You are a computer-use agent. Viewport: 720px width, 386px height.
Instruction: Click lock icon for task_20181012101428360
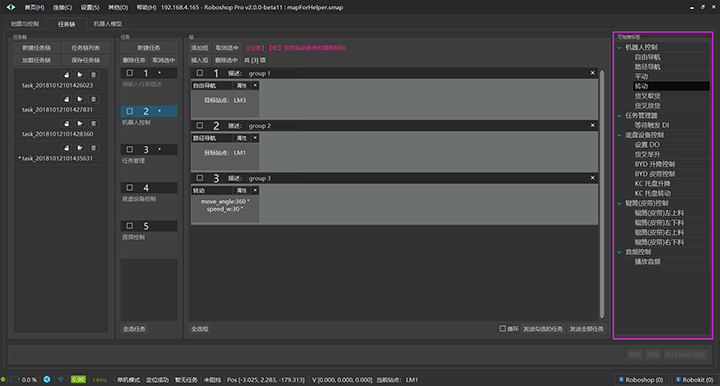(67, 123)
